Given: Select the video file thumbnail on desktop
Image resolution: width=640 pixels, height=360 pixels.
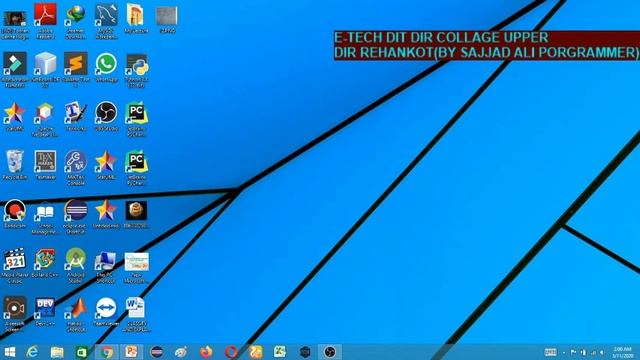Looking at the screenshot, I should (15, 18).
